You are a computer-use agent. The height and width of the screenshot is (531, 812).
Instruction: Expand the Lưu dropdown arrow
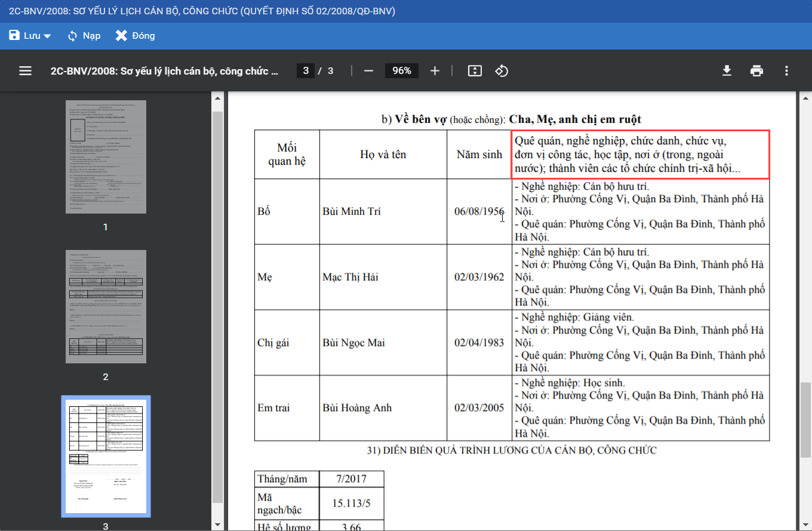point(47,36)
